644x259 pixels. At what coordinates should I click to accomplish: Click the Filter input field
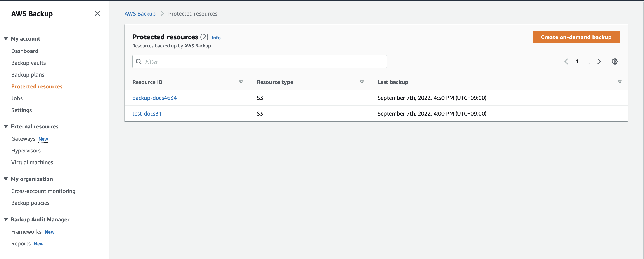(x=263, y=61)
